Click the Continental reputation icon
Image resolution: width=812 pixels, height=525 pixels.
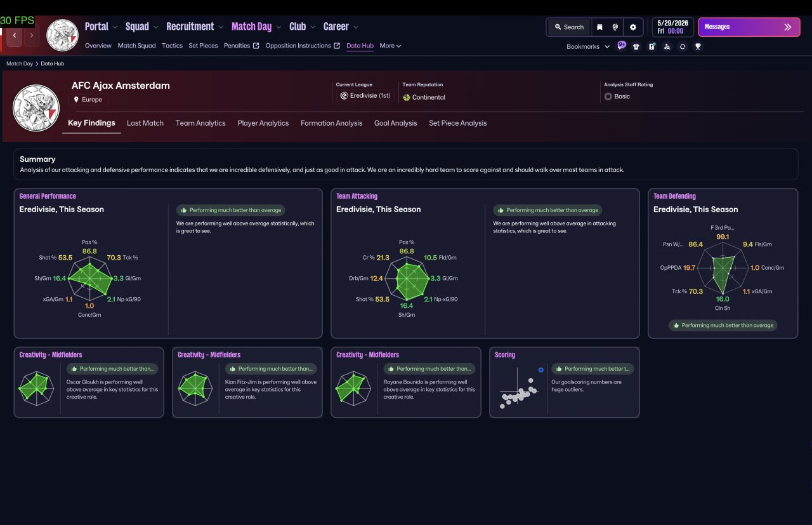click(407, 97)
